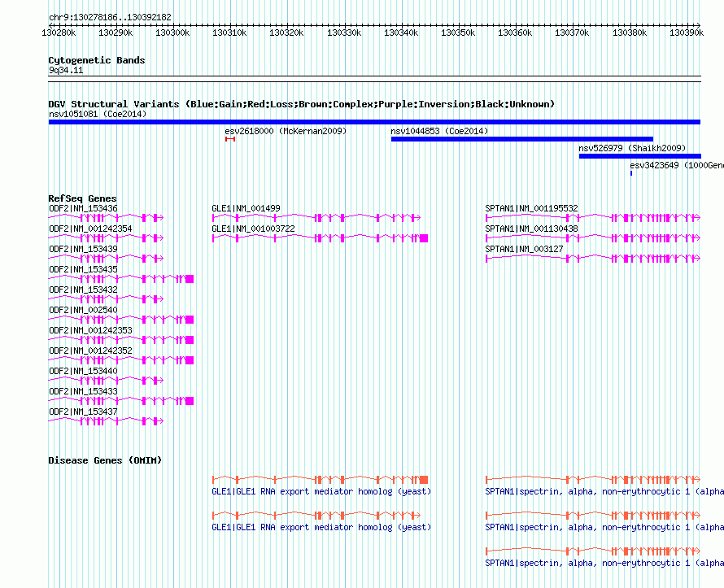724x588 pixels.
Task: Click the nsv1051081 (Coe2014) blue gain bar
Action: (x=374, y=122)
